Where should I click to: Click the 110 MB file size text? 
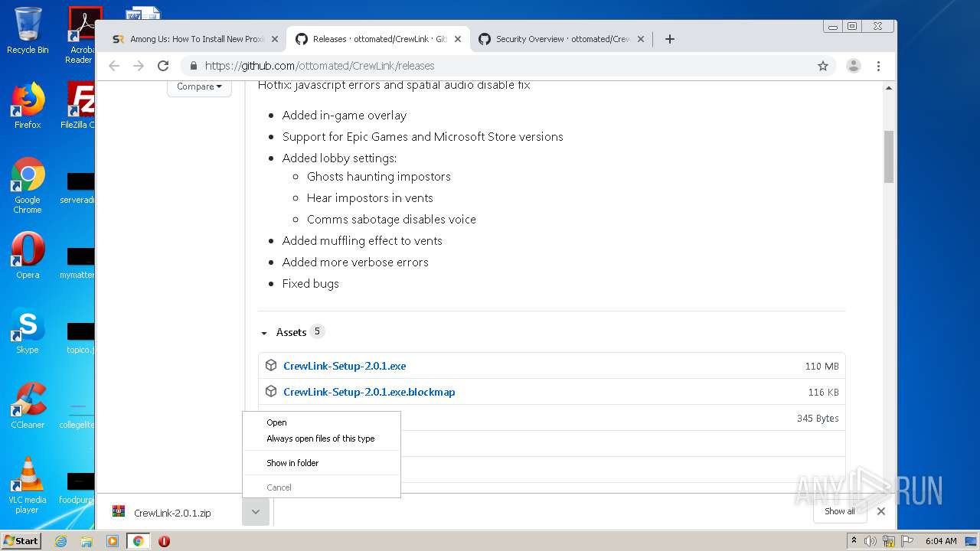[x=822, y=367]
